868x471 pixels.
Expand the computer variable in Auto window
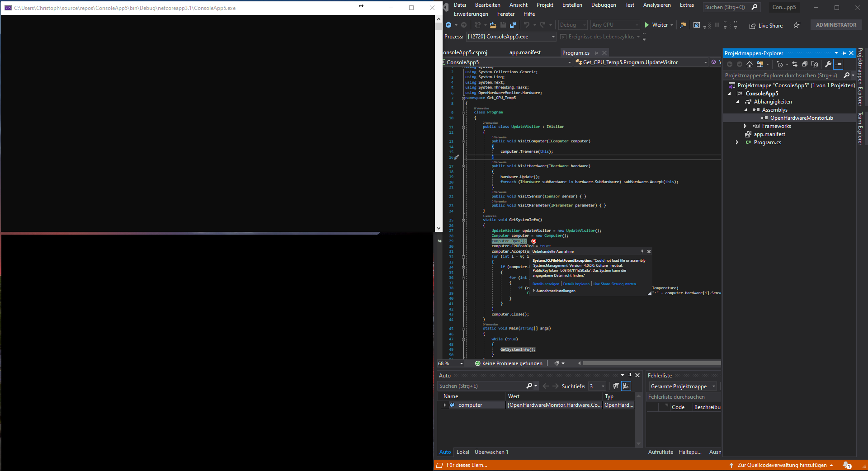[x=445, y=405]
